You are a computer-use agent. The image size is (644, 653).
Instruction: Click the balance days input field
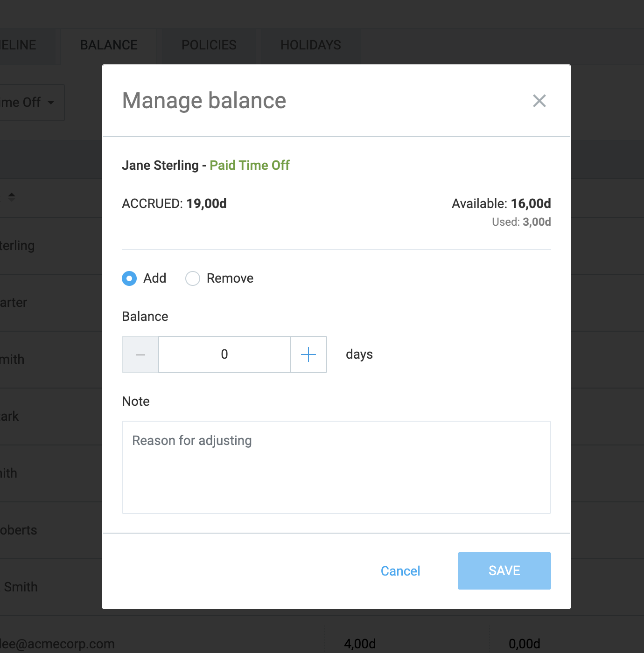coord(224,354)
